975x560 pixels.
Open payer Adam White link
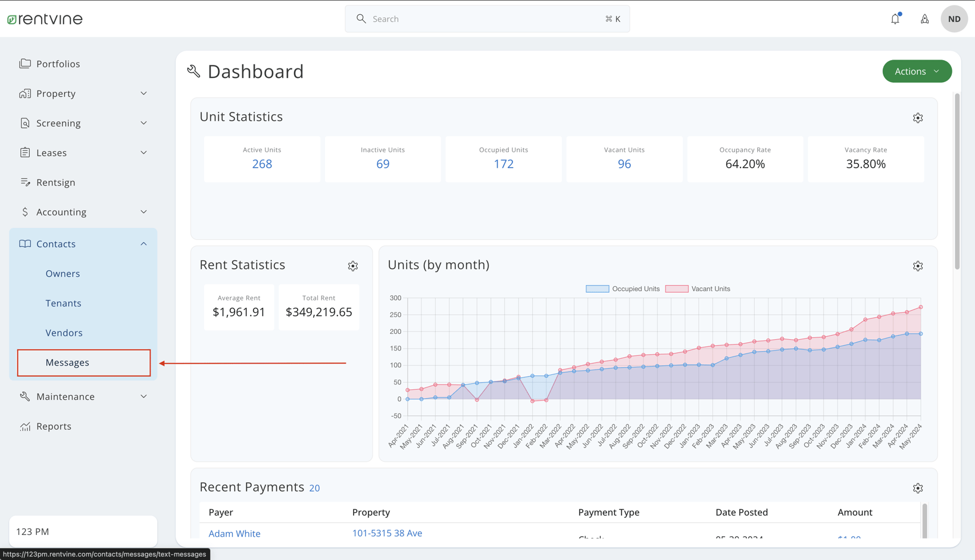pyautogui.click(x=235, y=533)
